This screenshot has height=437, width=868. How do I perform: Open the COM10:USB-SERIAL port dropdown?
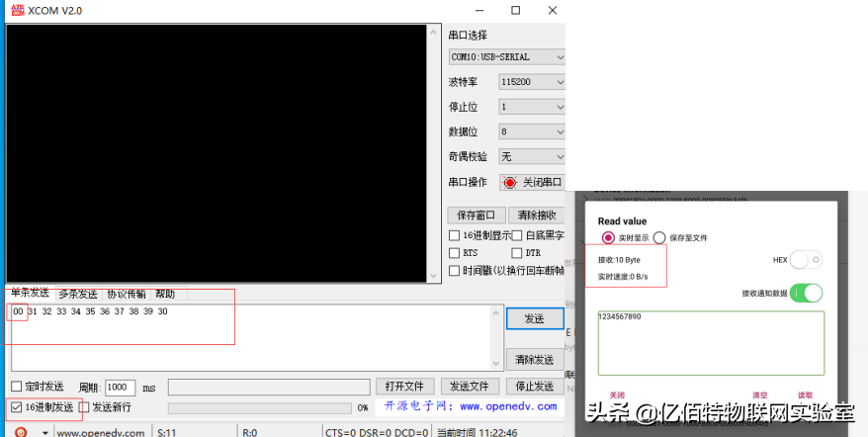pos(507,56)
